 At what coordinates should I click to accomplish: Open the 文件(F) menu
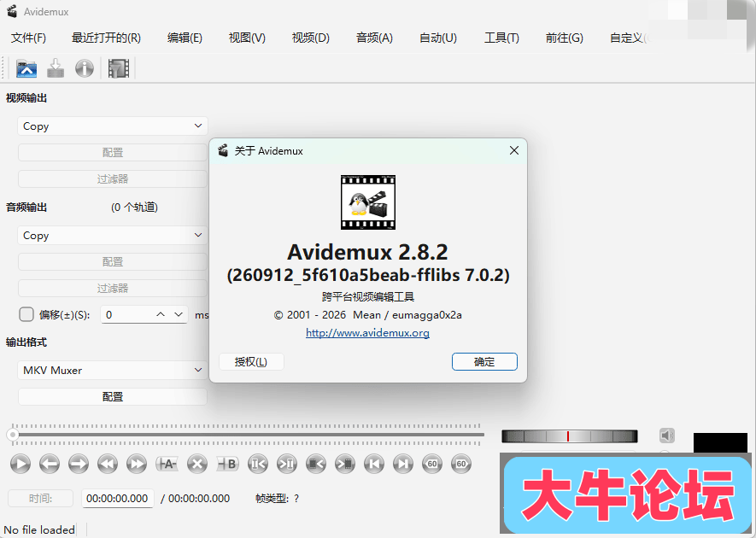coord(28,38)
